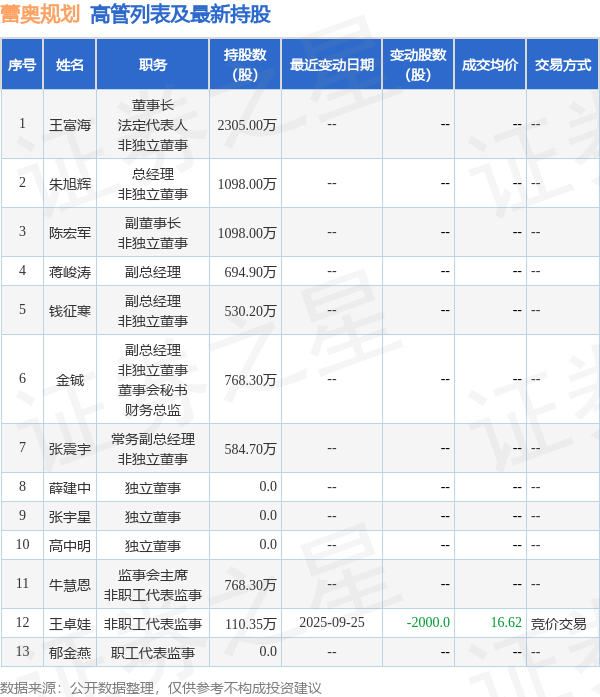The height and width of the screenshot is (697, 600).
Task: Select the name 薛建中
Action: 70,488
